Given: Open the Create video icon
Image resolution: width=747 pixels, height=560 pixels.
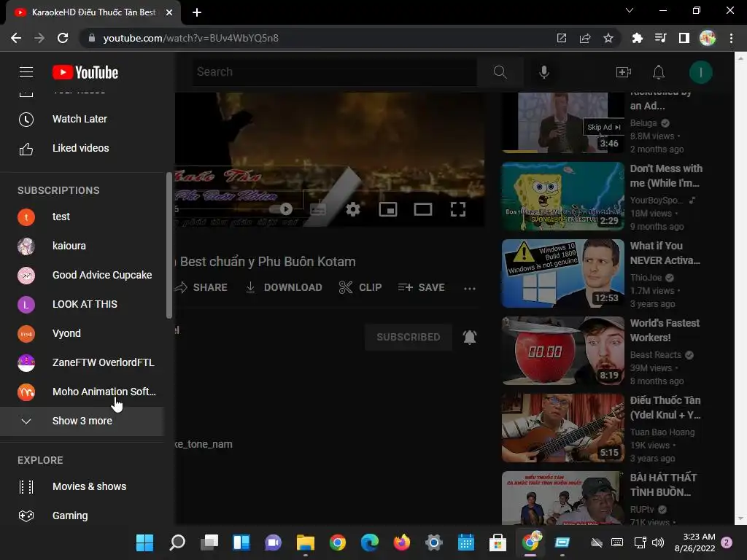Looking at the screenshot, I should pyautogui.click(x=623, y=72).
